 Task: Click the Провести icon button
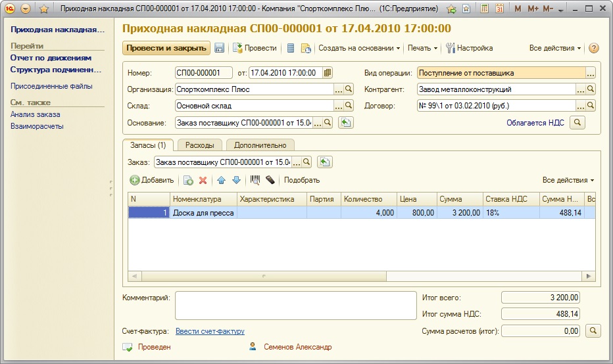pyautogui.click(x=255, y=48)
